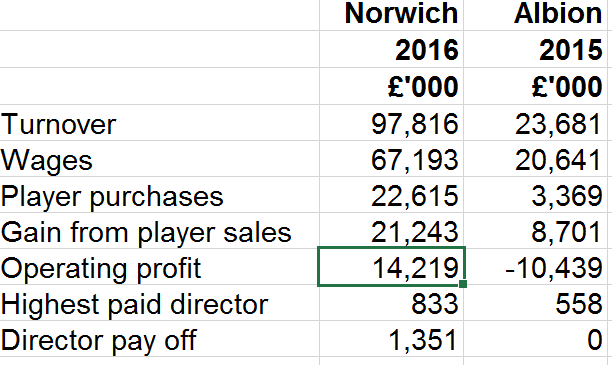
Task: Click Albion wages cell 20,641
Action: pos(536,158)
